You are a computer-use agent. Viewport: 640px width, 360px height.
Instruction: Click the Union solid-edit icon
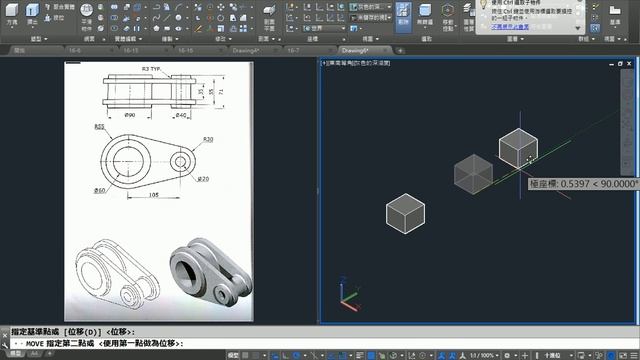[x=114, y=7]
